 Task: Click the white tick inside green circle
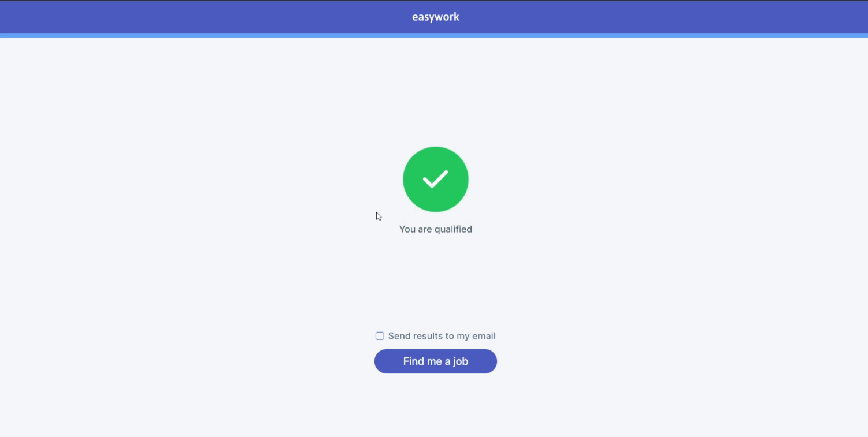coord(435,179)
